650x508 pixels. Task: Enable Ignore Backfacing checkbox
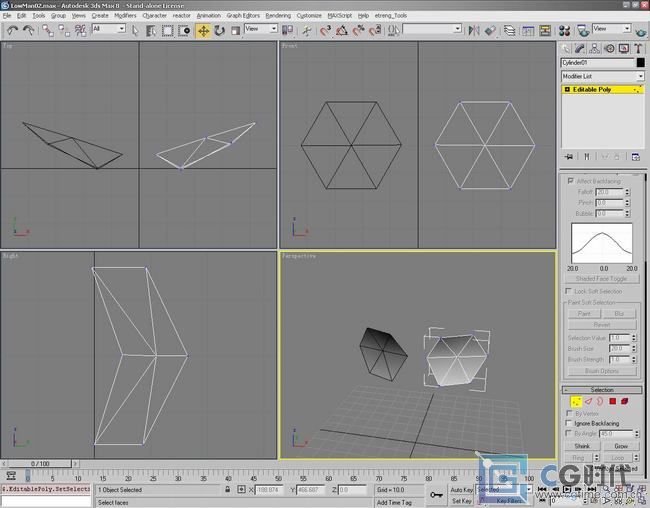point(569,423)
